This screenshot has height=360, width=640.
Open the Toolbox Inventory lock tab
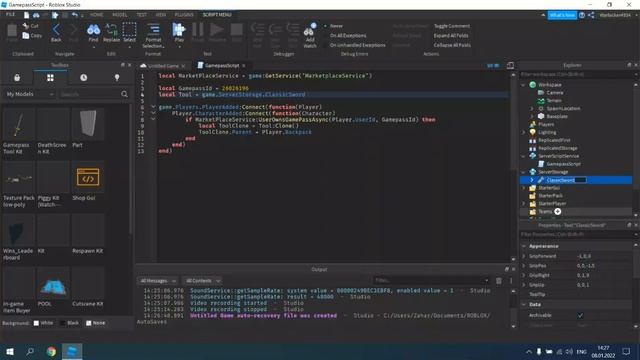[17, 78]
